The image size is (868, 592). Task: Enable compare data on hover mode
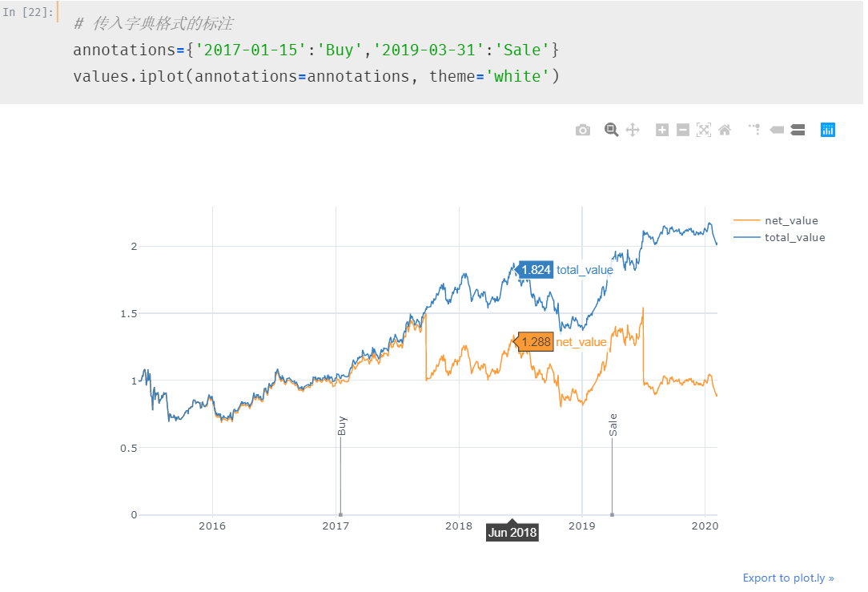coord(798,129)
